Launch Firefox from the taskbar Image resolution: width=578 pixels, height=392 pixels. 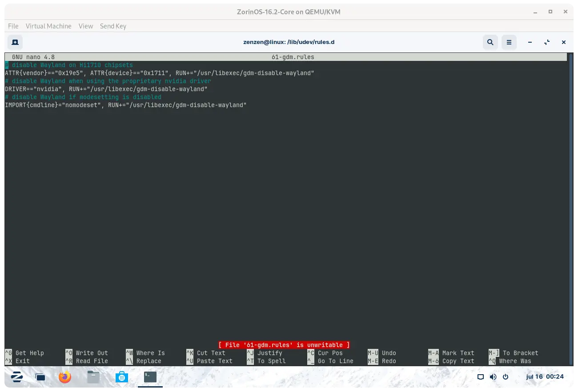click(x=65, y=377)
